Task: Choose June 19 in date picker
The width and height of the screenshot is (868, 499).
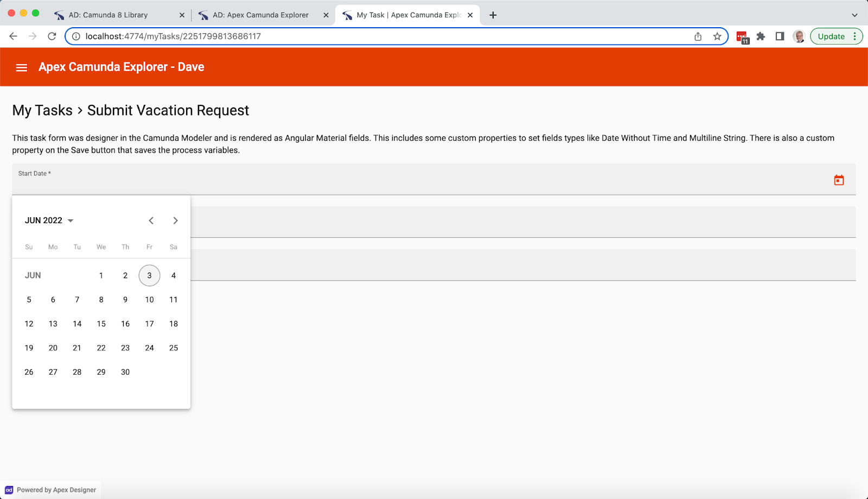Action: [29, 348]
